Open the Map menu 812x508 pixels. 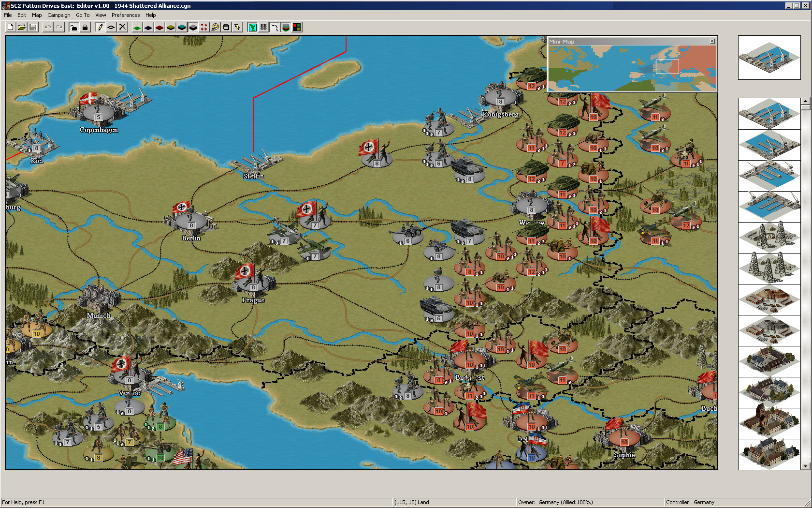tap(37, 15)
